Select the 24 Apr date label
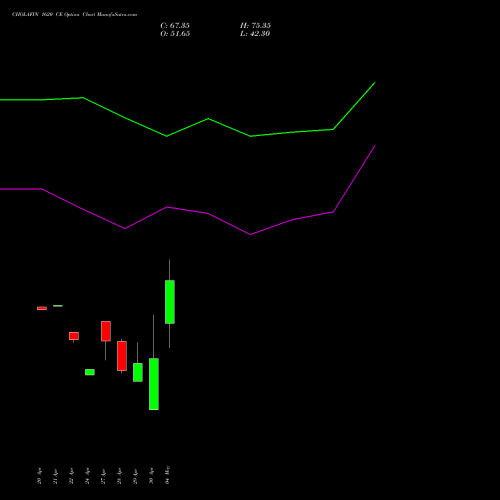Image resolution: width=500 pixels, height=500 pixels. tap(88, 476)
